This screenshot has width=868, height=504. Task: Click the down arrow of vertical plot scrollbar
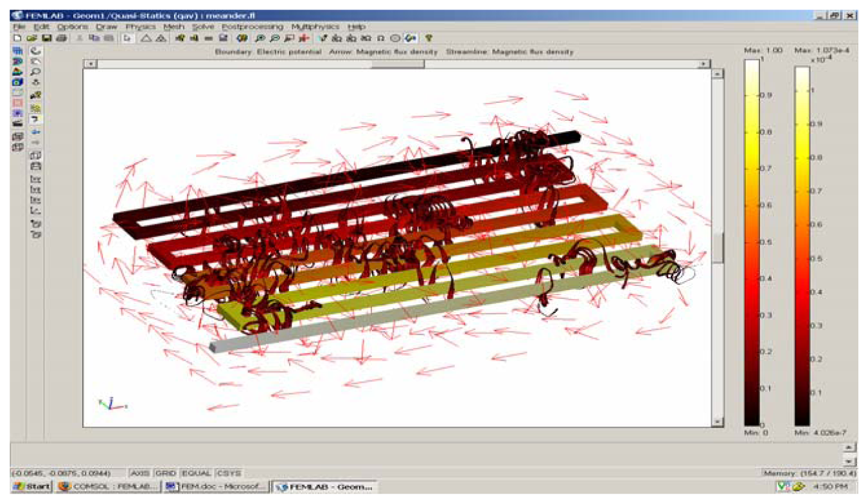[x=718, y=422]
